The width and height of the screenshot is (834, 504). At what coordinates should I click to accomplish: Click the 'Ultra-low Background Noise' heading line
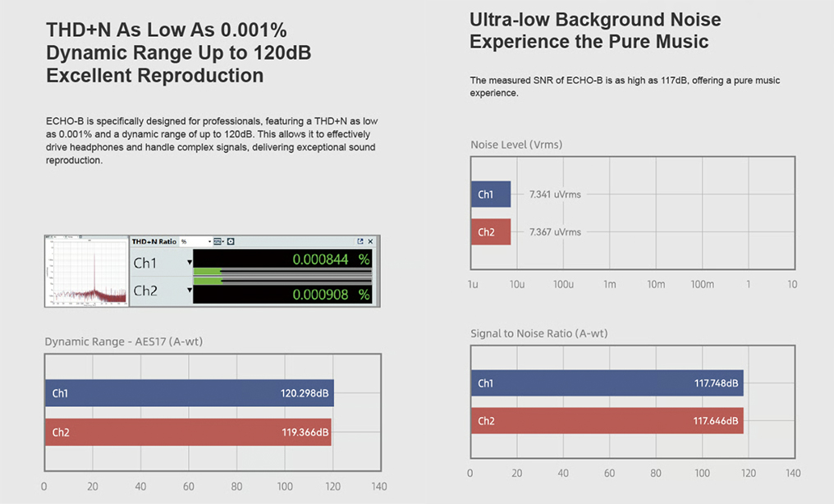tap(595, 20)
